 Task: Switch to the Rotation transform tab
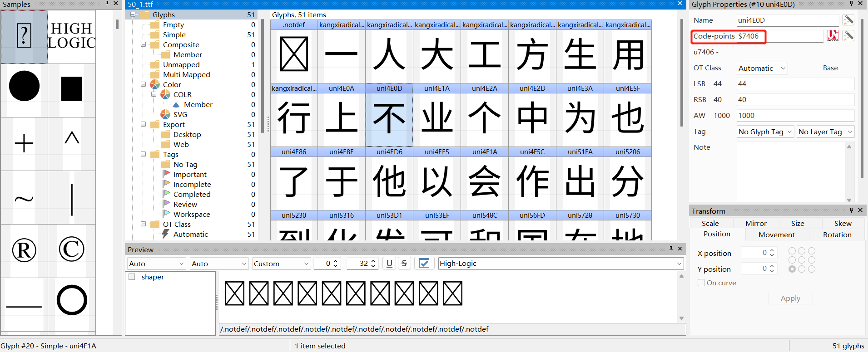(837, 235)
